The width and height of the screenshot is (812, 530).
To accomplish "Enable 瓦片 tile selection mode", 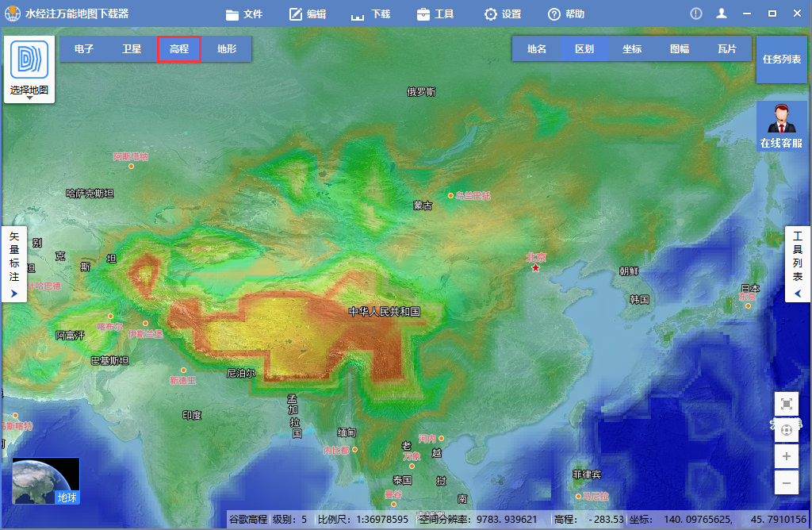I will 727,48.
